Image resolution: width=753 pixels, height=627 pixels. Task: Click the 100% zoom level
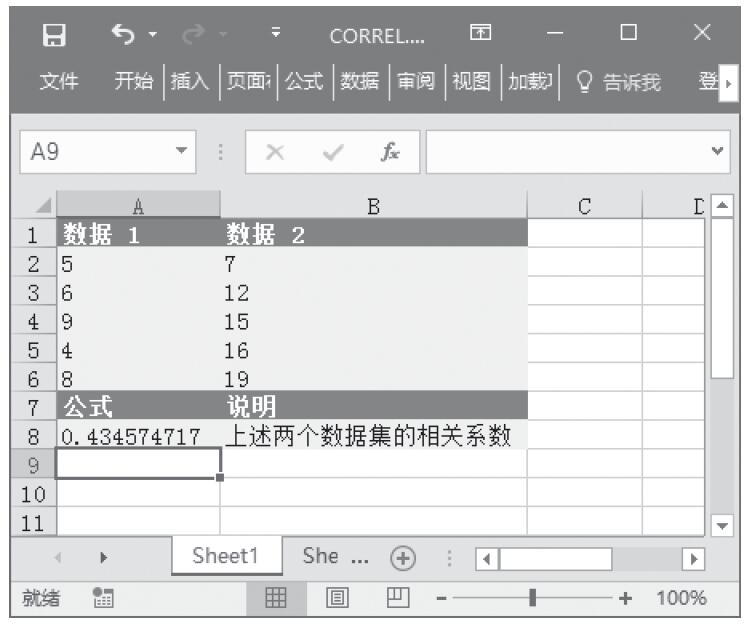[681, 598]
